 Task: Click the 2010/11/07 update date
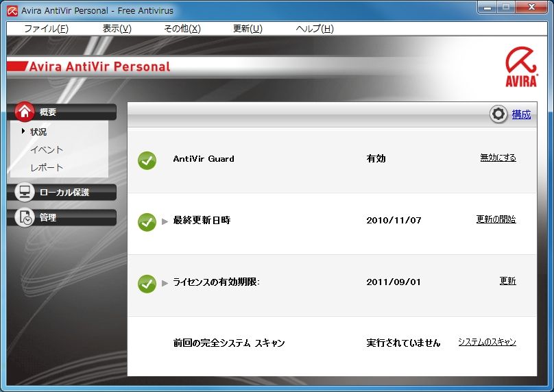[x=394, y=221]
